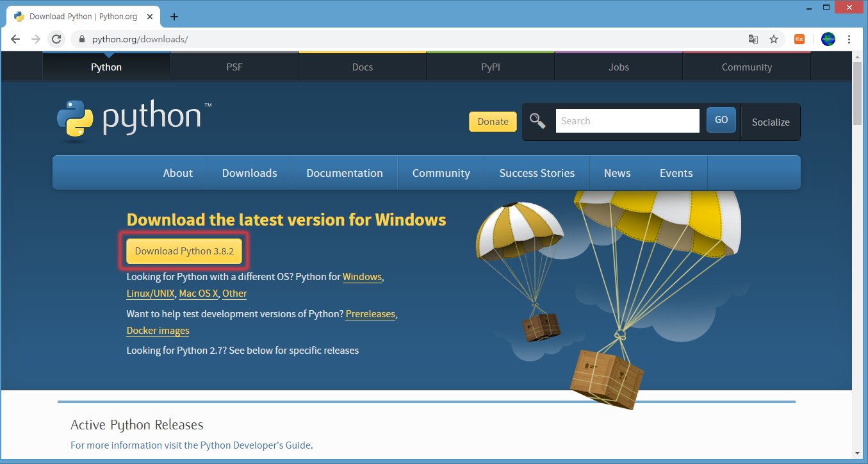
Task: Open a new tab with the plus icon
Action: (x=174, y=17)
